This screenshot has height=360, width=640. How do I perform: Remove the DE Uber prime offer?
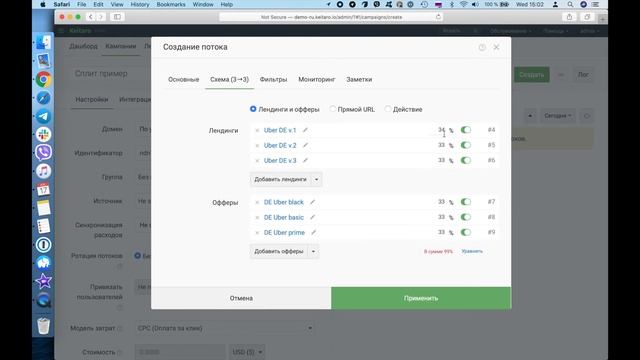(x=257, y=233)
